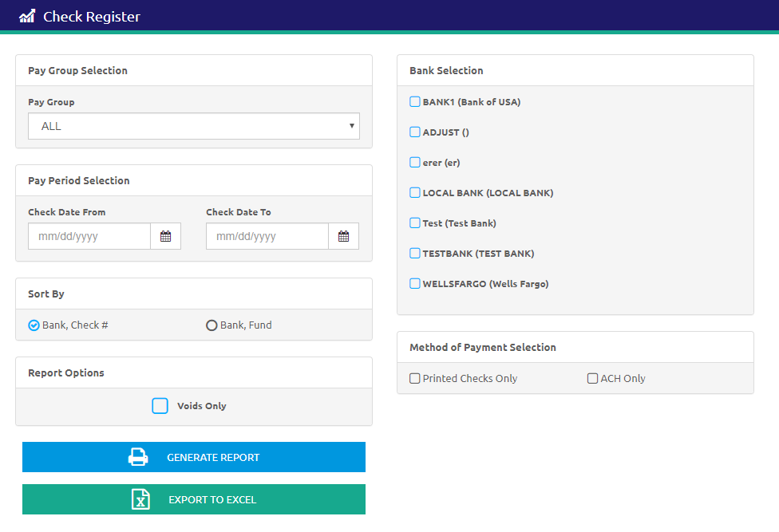Screen dimensions: 779x532
Task: Toggle ACH Only payment method
Action: click(593, 379)
